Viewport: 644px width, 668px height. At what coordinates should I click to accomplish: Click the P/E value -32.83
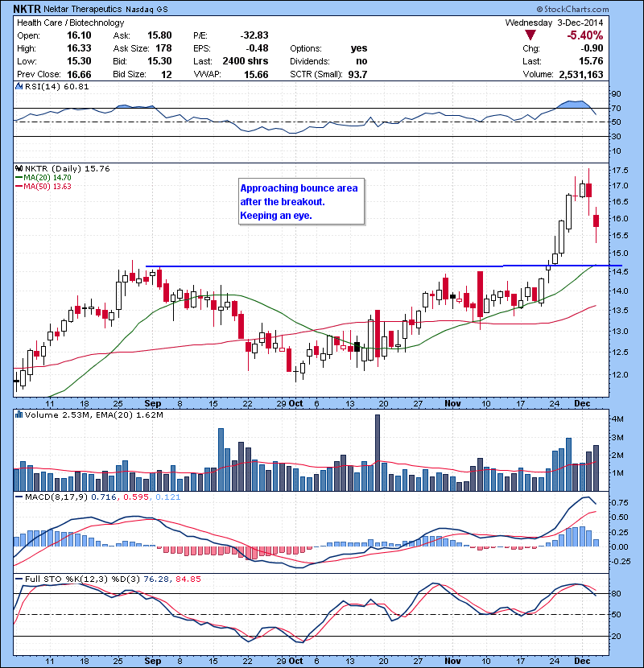[x=254, y=35]
